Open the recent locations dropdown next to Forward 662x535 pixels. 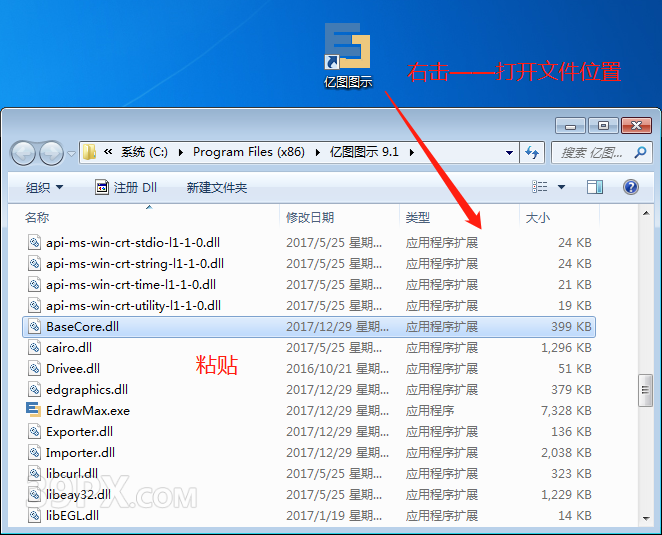click(71, 153)
